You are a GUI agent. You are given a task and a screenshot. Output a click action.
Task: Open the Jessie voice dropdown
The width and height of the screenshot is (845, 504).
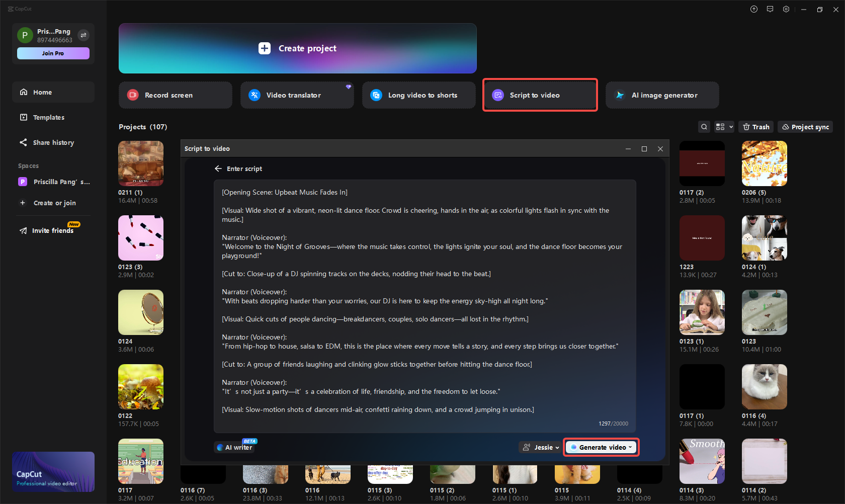pos(541,447)
